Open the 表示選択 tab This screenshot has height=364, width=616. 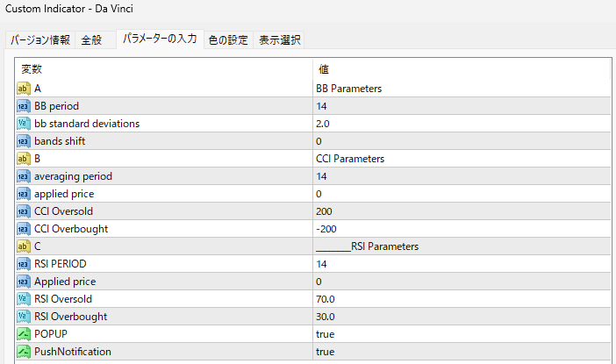tap(279, 40)
